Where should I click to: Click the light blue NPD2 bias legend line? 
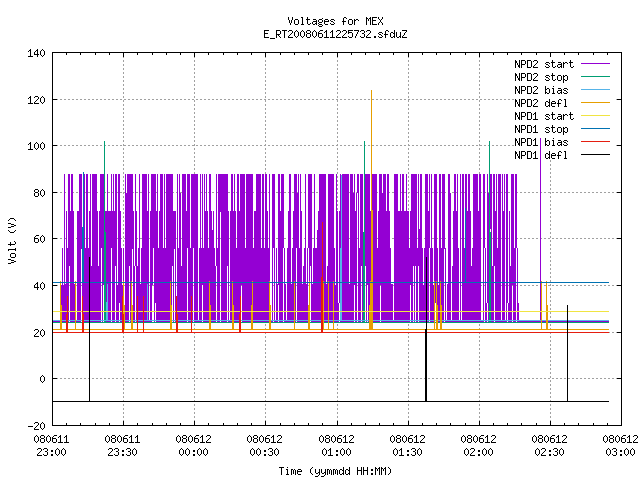click(595, 90)
